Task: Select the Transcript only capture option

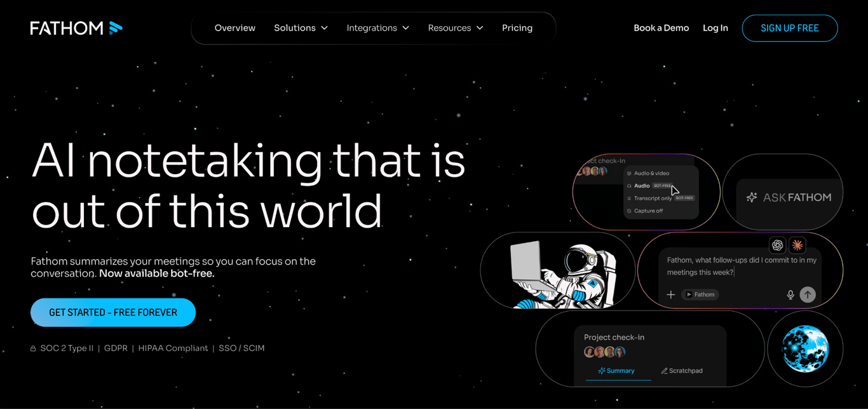Action: (661, 198)
